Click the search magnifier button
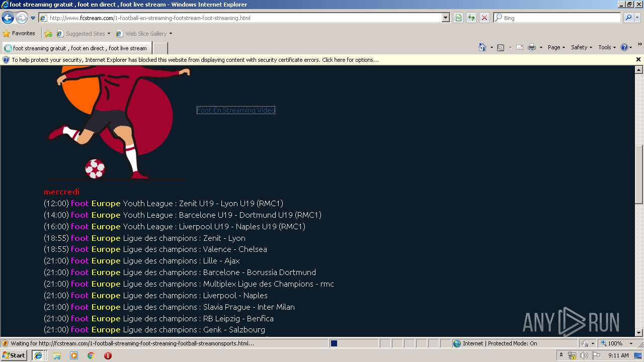644x362 pixels. [628, 18]
